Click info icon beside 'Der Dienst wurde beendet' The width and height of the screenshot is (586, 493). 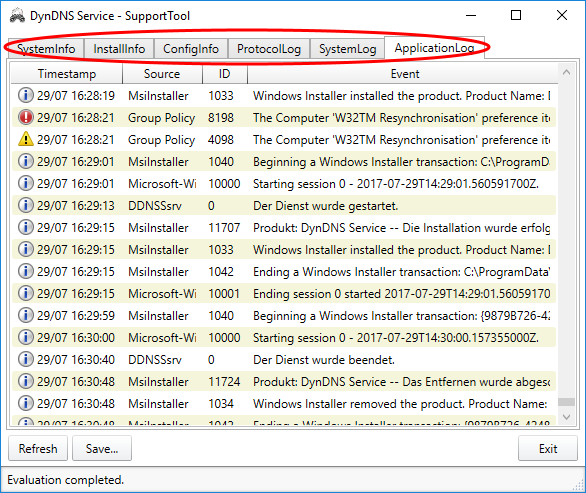[26, 359]
